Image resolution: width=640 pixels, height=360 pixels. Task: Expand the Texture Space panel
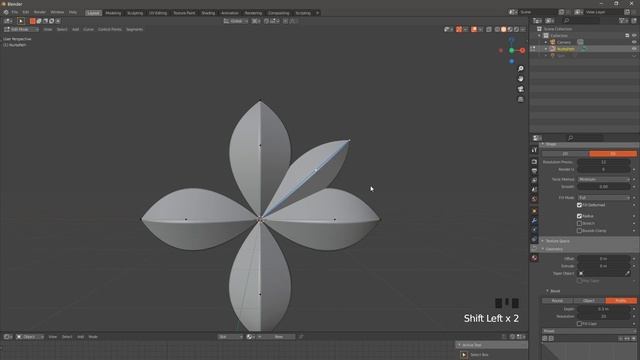pyautogui.click(x=543, y=241)
